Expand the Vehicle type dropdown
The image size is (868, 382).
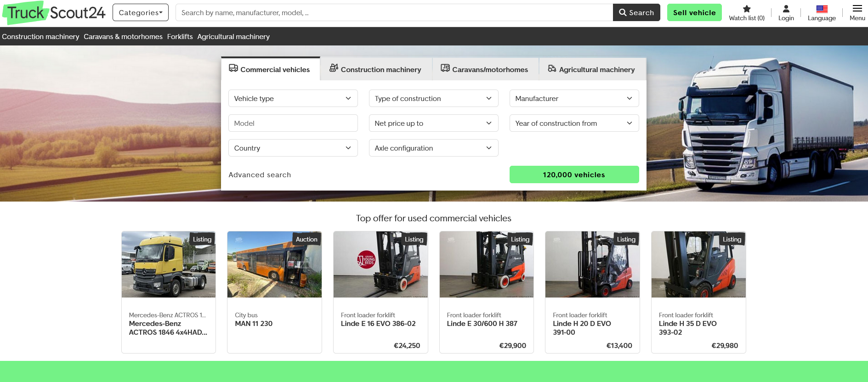[293, 98]
